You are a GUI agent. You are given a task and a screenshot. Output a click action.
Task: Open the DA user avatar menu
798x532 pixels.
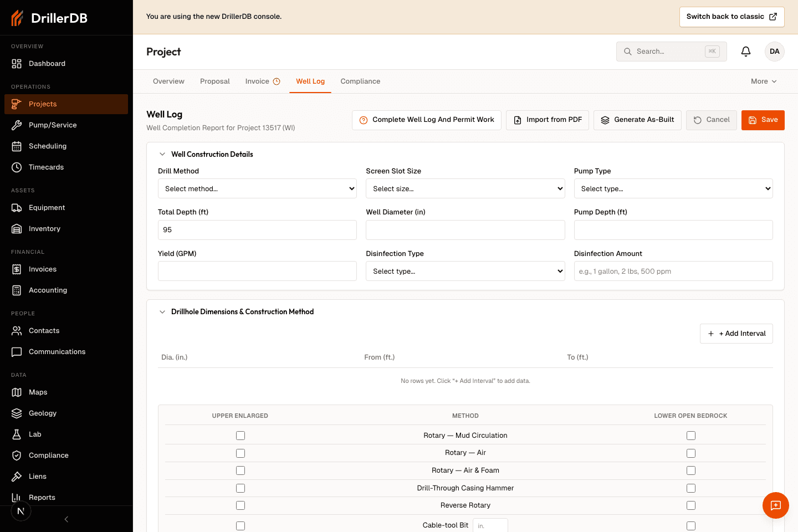[x=775, y=52]
